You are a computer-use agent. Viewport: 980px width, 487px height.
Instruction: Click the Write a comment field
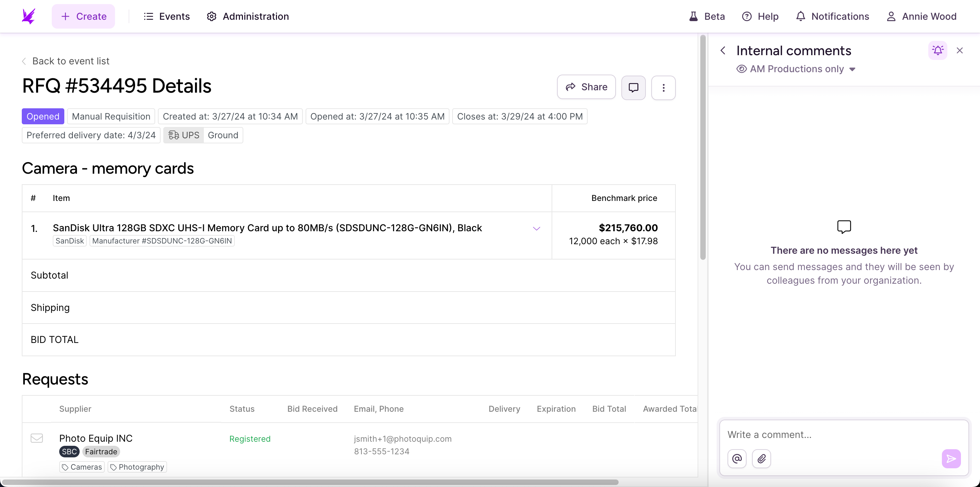point(844,435)
